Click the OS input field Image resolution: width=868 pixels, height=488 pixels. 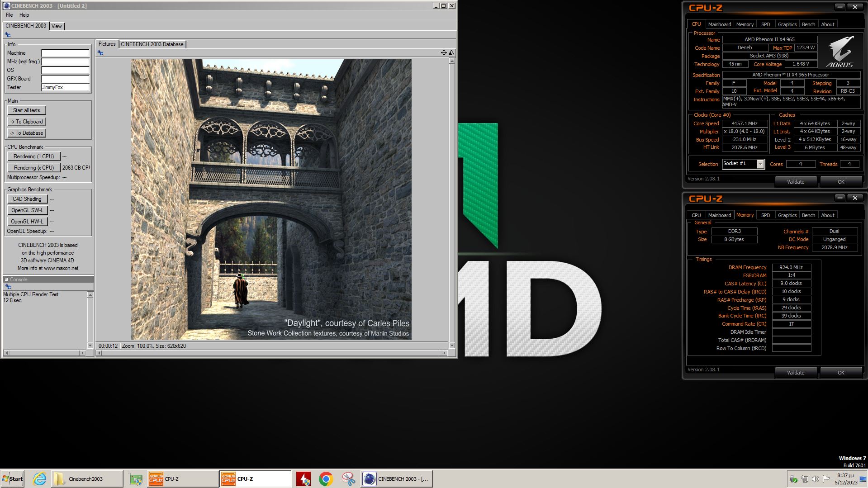66,70
